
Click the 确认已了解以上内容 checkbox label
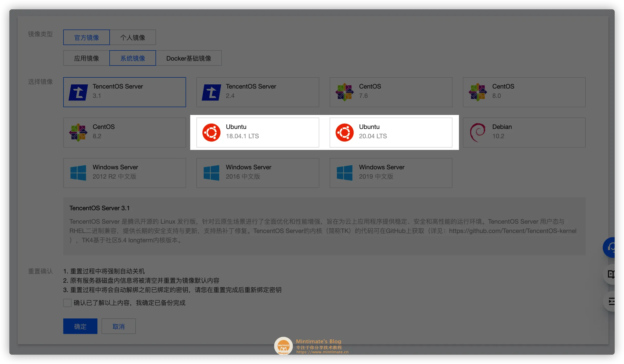pos(130,303)
